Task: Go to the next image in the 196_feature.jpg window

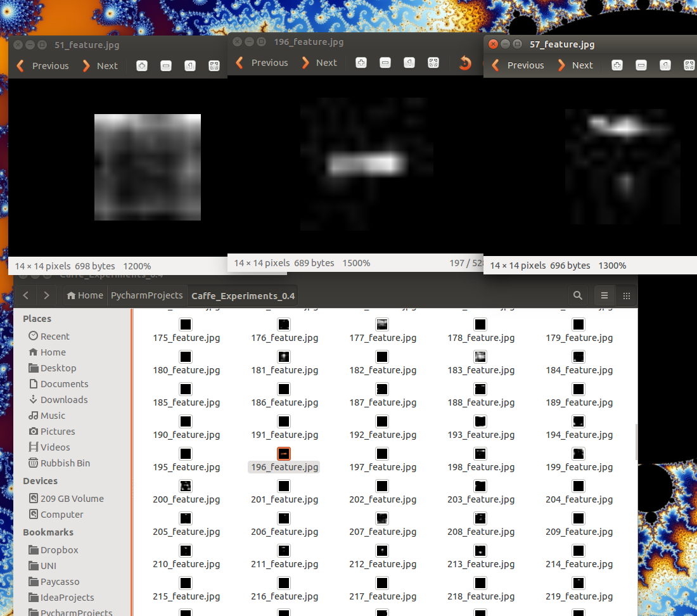Action: [x=319, y=63]
